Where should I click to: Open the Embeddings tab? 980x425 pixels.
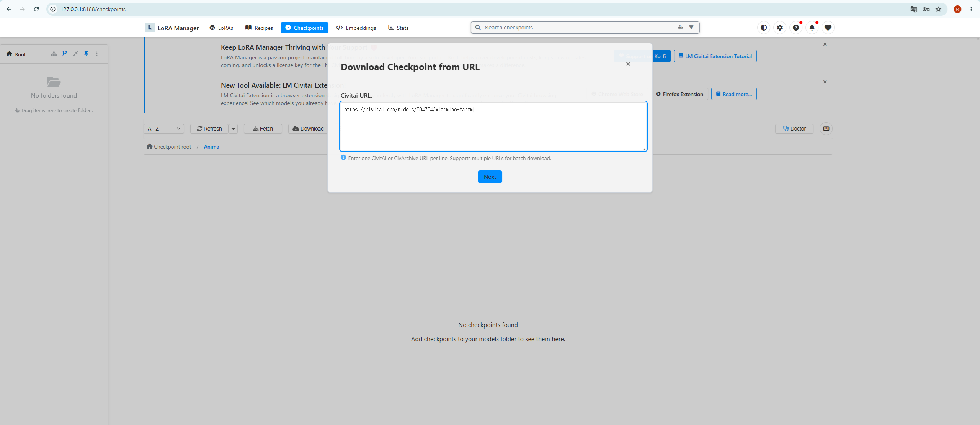356,28
